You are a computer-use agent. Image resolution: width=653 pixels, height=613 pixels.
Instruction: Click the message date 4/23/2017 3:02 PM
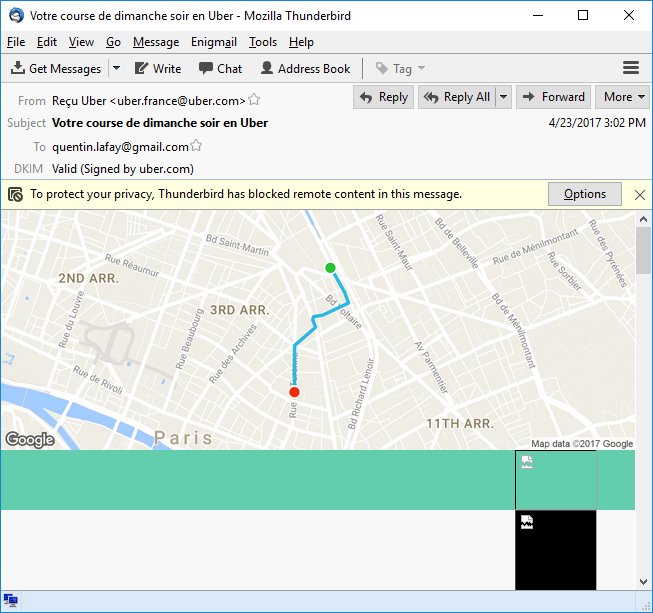[597, 123]
